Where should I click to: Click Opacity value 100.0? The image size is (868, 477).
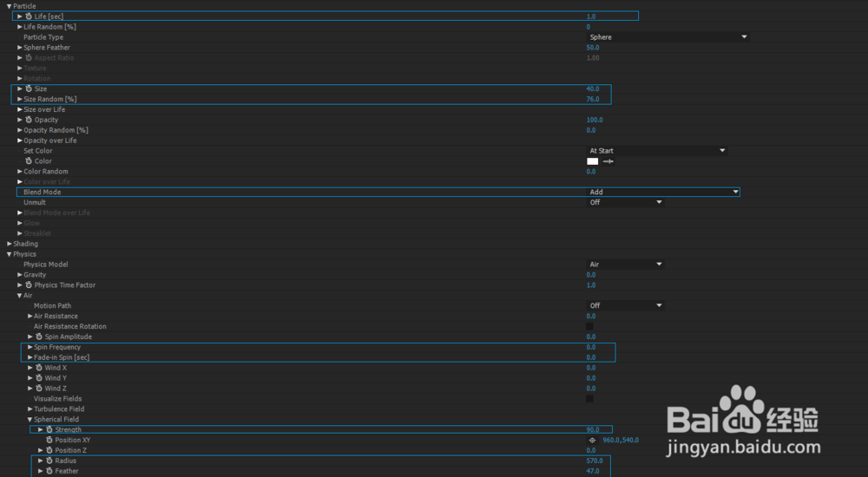coord(595,120)
